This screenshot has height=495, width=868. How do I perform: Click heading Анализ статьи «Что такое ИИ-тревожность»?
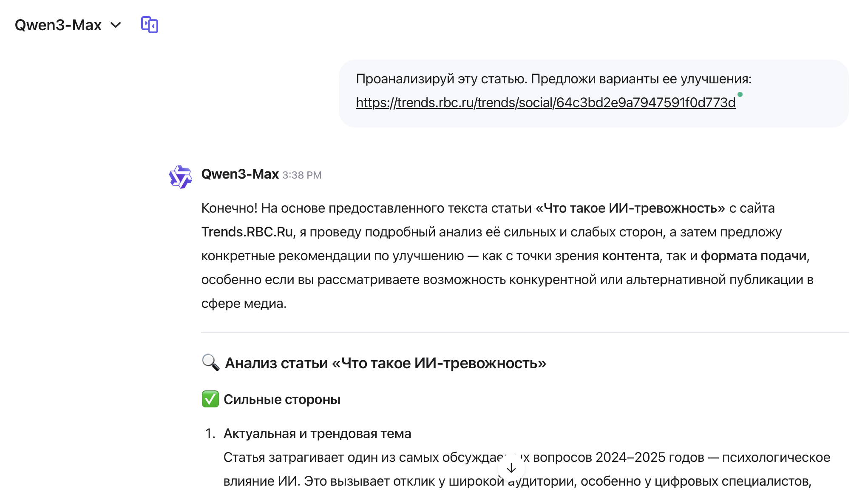[x=386, y=363]
